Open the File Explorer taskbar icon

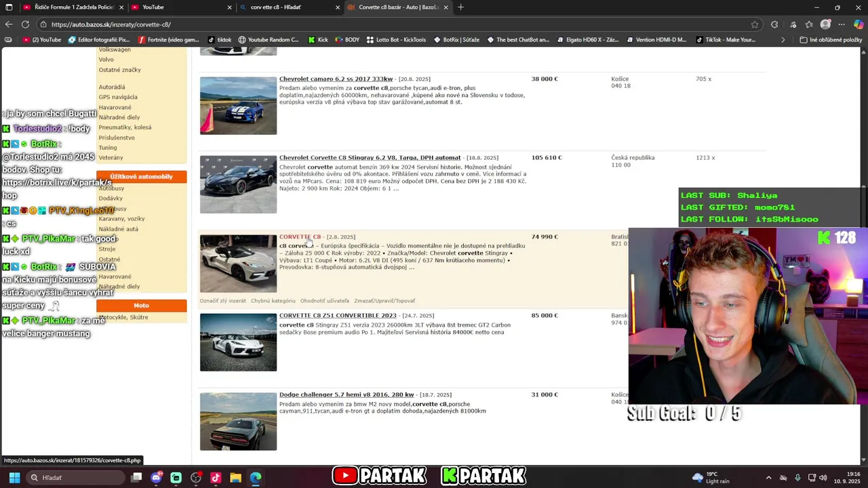point(235,478)
